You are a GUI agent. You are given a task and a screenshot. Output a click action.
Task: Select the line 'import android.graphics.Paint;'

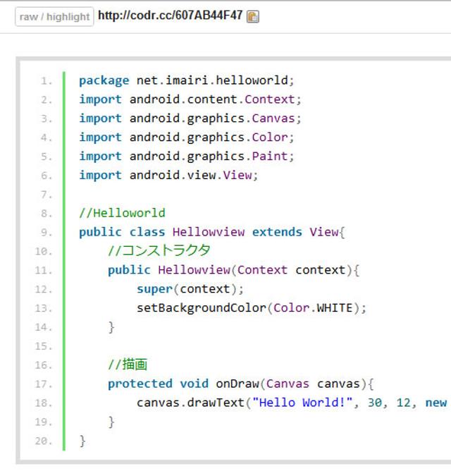pyautogui.click(x=187, y=157)
